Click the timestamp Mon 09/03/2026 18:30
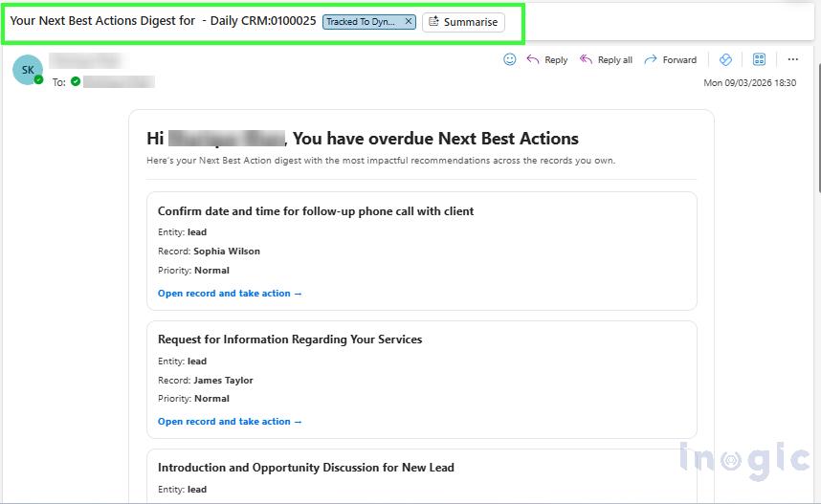The height and width of the screenshot is (504, 821). point(749,82)
